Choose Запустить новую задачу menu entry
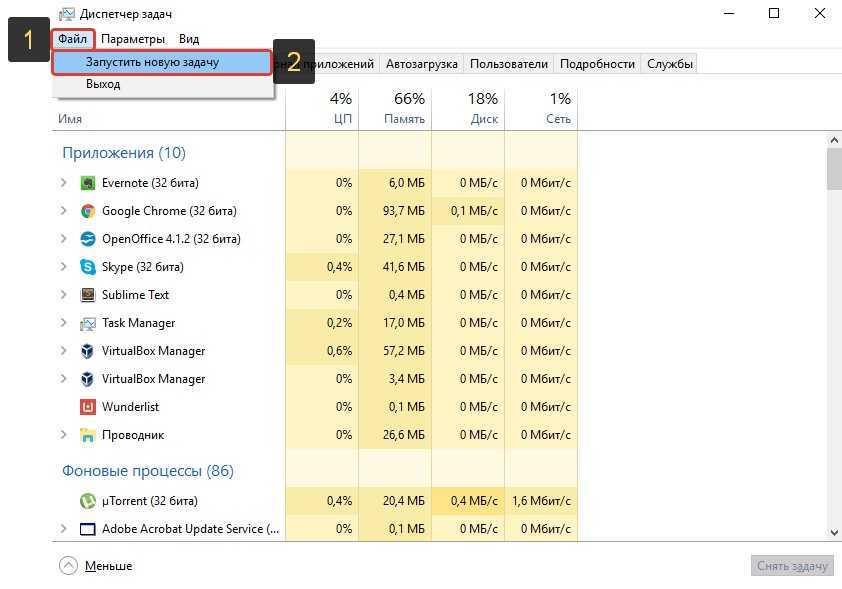 pos(152,62)
